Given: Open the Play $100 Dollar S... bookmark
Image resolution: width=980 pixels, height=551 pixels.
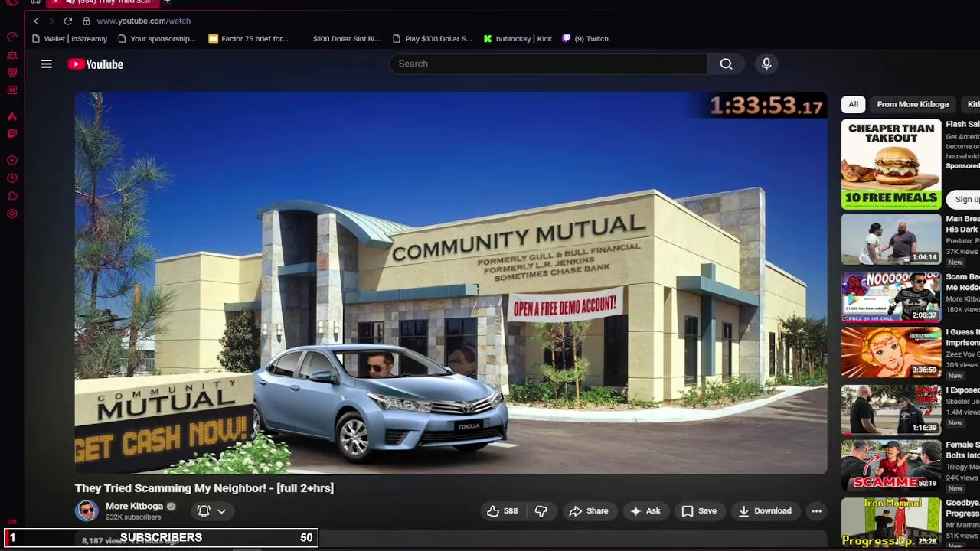Looking at the screenshot, I should click(432, 39).
